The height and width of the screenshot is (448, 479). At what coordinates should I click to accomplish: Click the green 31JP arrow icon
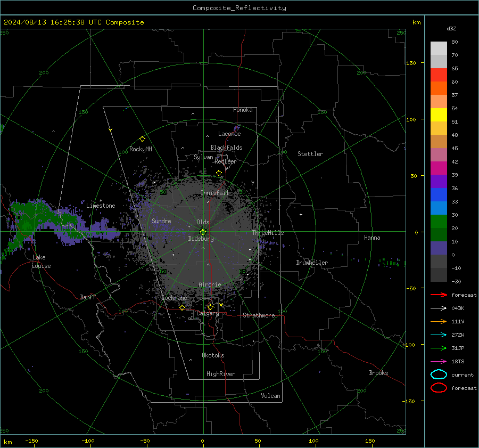pyautogui.click(x=439, y=348)
